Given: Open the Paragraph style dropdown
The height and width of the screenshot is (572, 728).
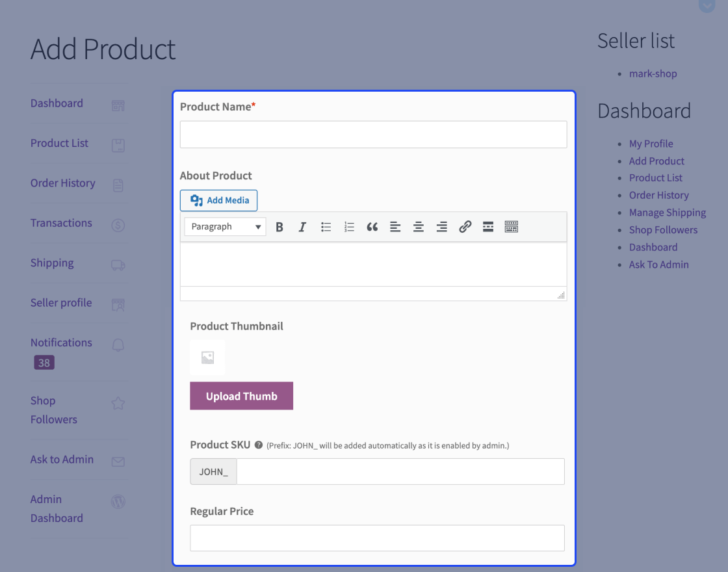Looking at the screenshot, I should [x=224, y=226].
